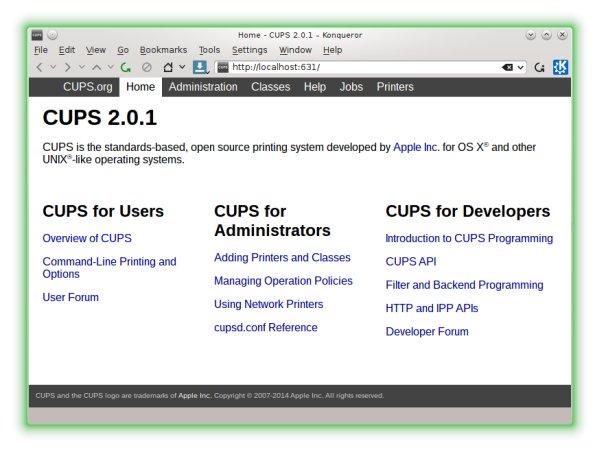600x452 pixels.
Task: Click the Stop loading icon
Action: pyautogui.click(x=147, y=67)
